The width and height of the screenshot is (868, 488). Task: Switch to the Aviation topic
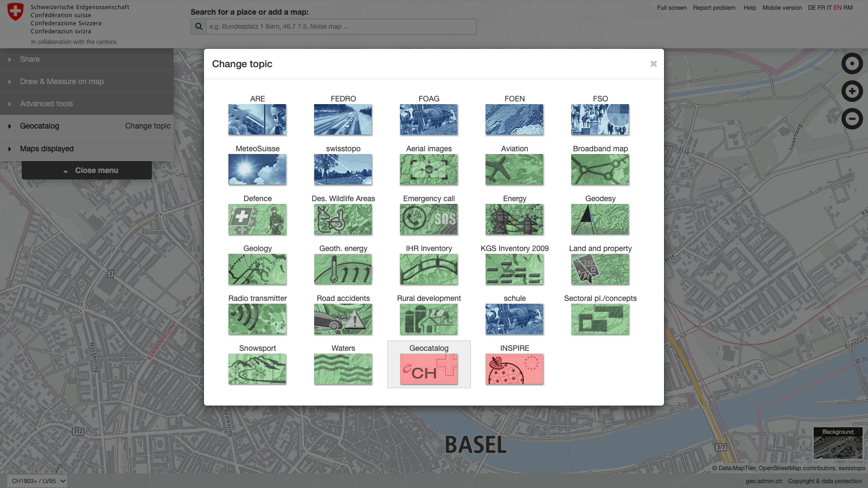click(x=514, y=169)
